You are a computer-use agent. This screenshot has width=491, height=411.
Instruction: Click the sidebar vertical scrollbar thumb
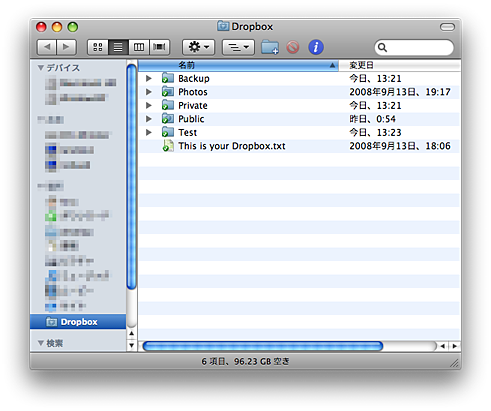pyautogui.click(x=132, y=176)
